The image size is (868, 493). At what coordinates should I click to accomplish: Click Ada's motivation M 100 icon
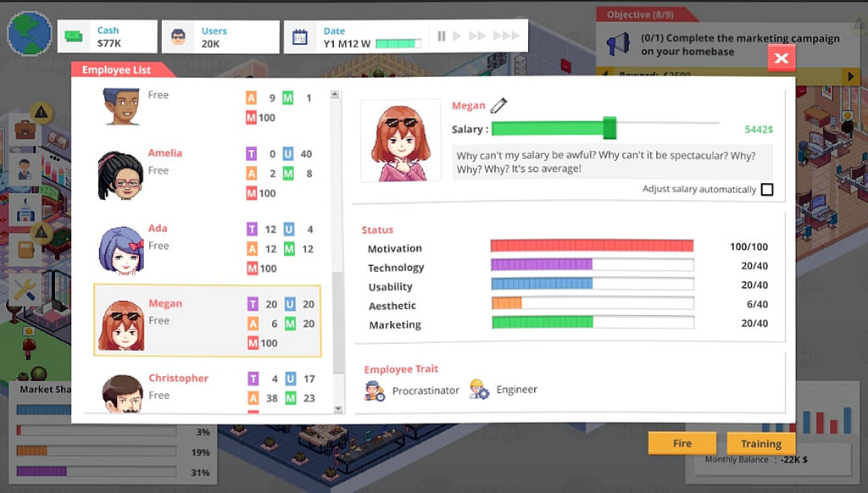[252, 269]
